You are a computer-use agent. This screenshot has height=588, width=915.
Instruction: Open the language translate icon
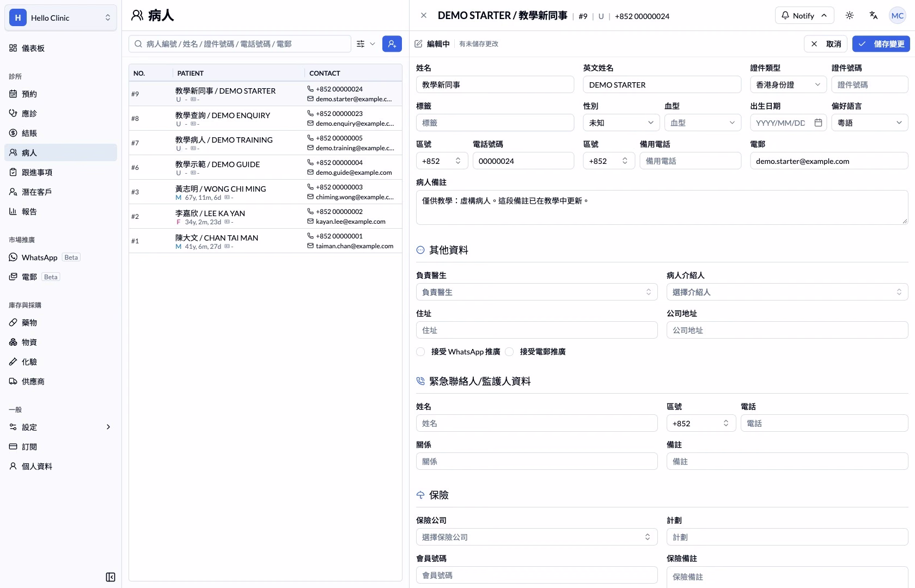[874, 16]
